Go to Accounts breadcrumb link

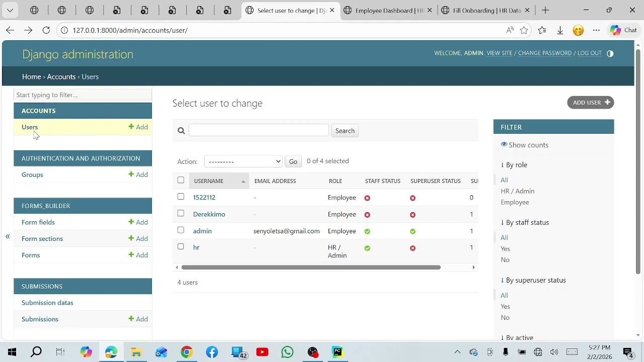pyautogui.click(x=61, y=77)
